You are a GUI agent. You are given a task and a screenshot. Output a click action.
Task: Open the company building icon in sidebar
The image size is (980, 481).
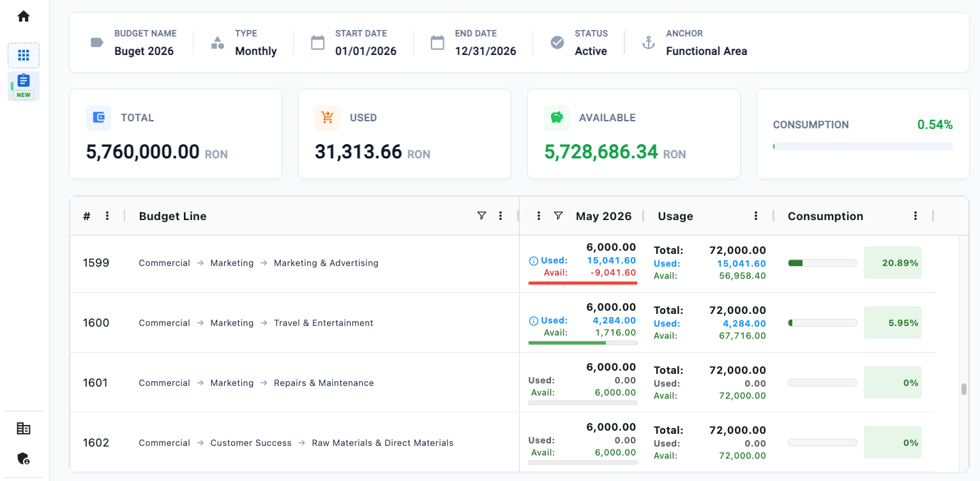point(24,429)
